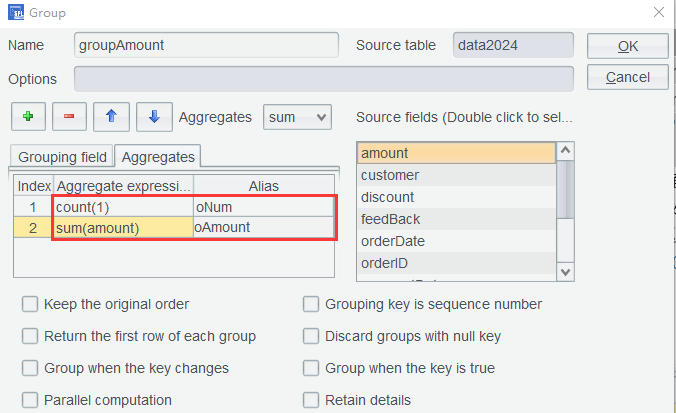Check Return the first row of each group
The height and width of the screenshot is (413, 676).
[x=30, y=336]
